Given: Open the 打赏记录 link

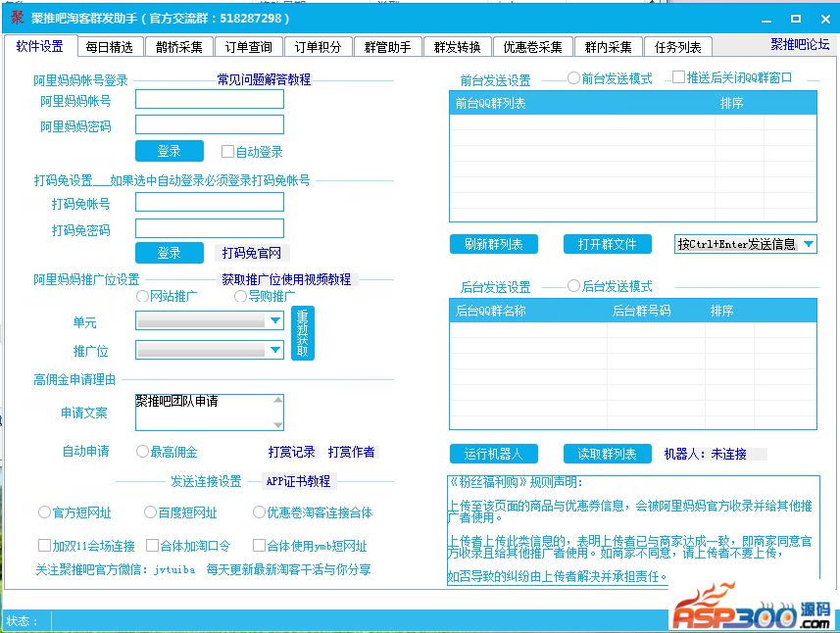Looking at the screenshot, I should click(291, 452).
